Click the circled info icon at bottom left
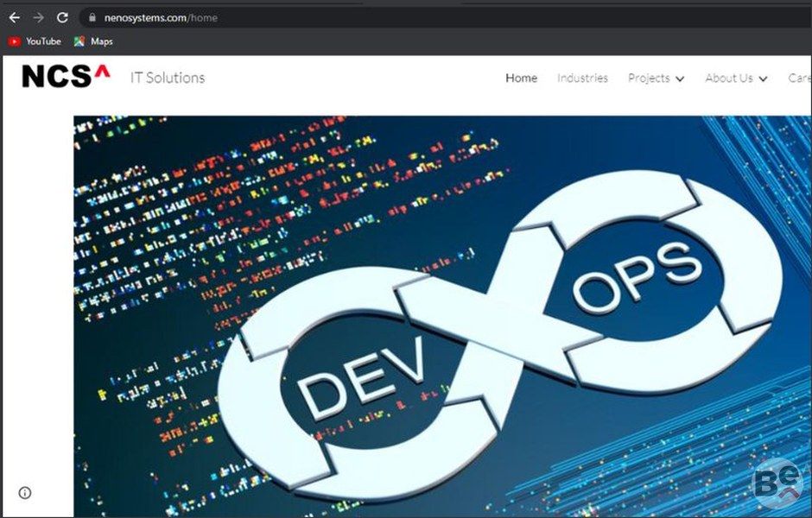 click(x=25, y=493)
